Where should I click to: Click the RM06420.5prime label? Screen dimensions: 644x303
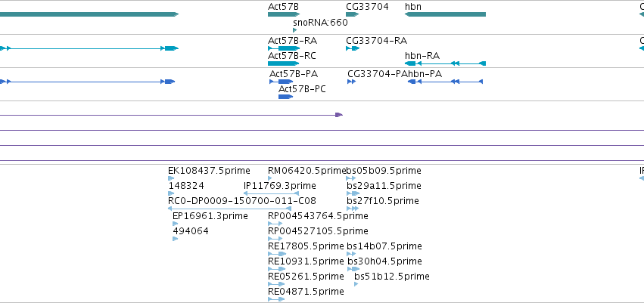point(306,171)
